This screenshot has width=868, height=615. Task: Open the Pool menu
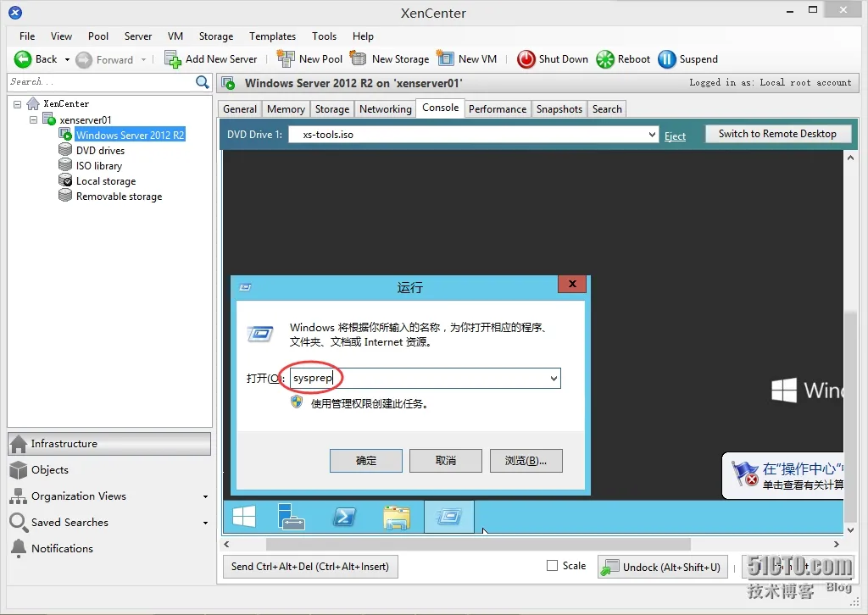[x=98, y=36]
